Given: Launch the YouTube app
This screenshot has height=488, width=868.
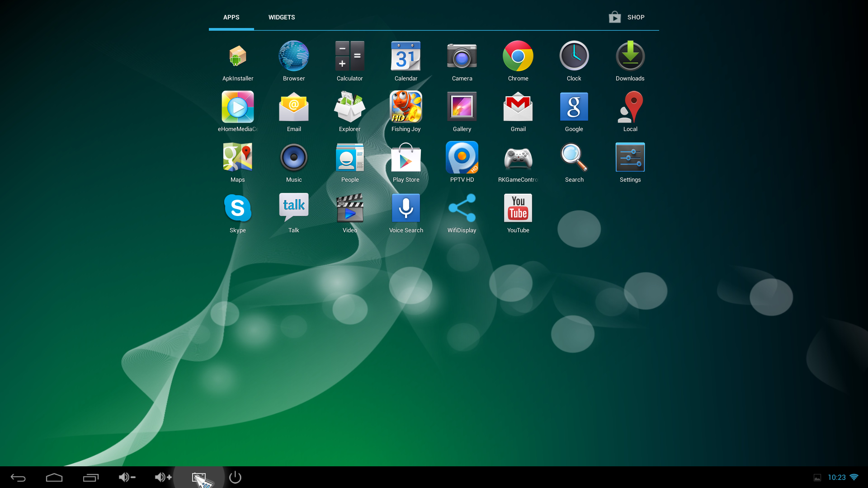Looking at the screenshot, I should (x=518, y=208).
